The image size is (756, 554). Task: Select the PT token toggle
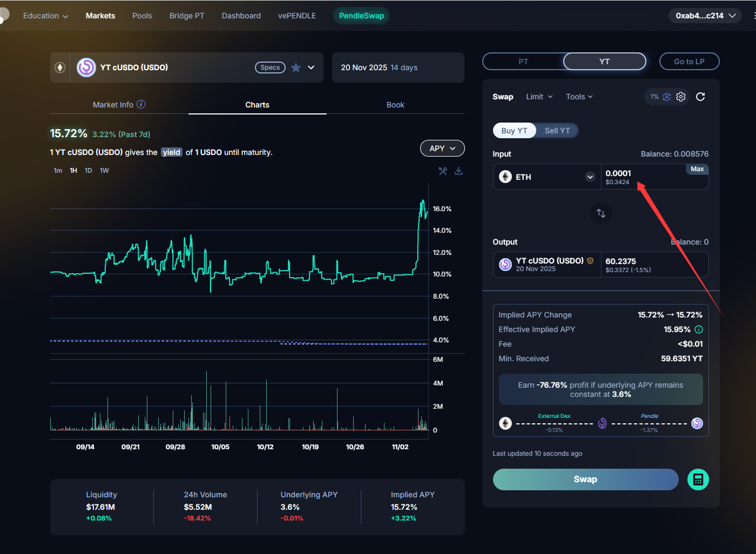pos(523,62)
